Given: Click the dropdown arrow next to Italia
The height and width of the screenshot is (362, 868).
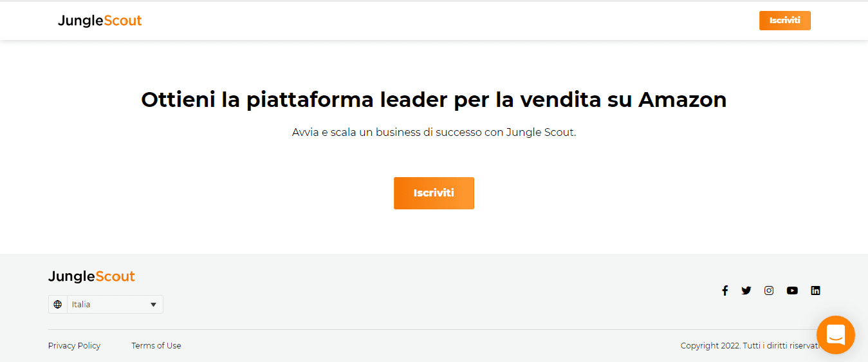Looking at the screenshot, I should 153,305.
